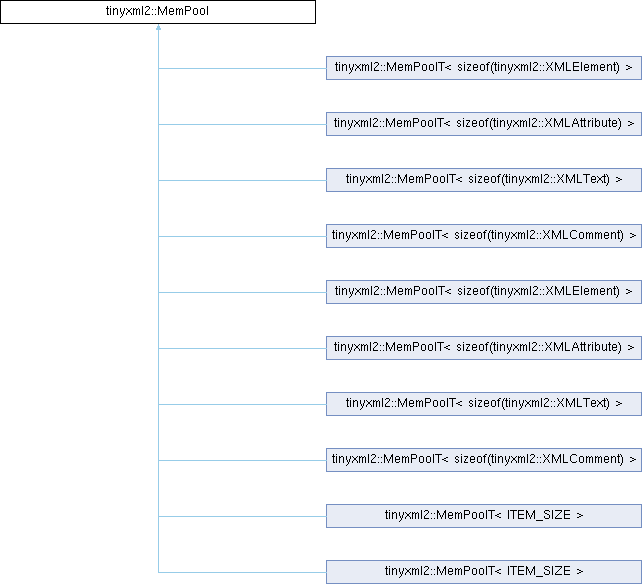This screenshot has height=584, width=642.
Task: Click the second MemPoolT sizeof(XMLComment) node
Action: [x=484, y=460]
